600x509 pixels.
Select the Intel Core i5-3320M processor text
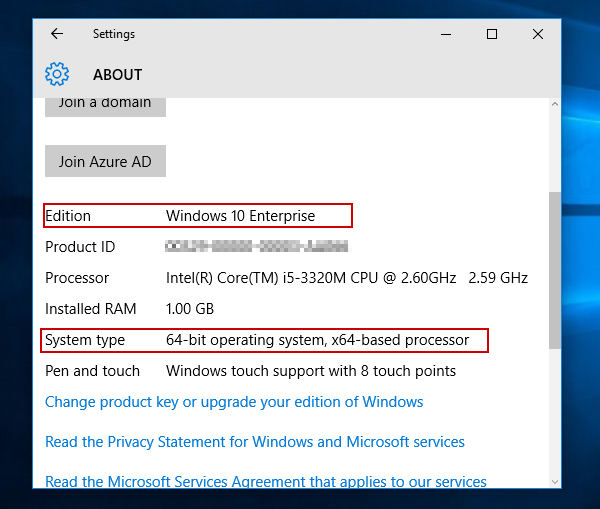point(347,278)
